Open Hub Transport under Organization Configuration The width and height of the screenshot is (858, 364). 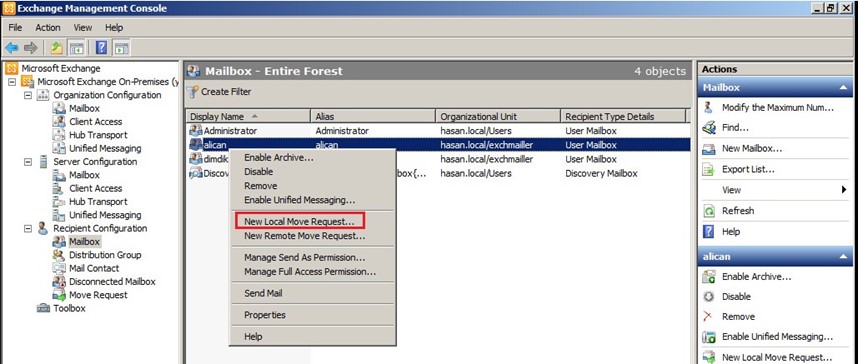pyautogui.click(x=98, y=135)
